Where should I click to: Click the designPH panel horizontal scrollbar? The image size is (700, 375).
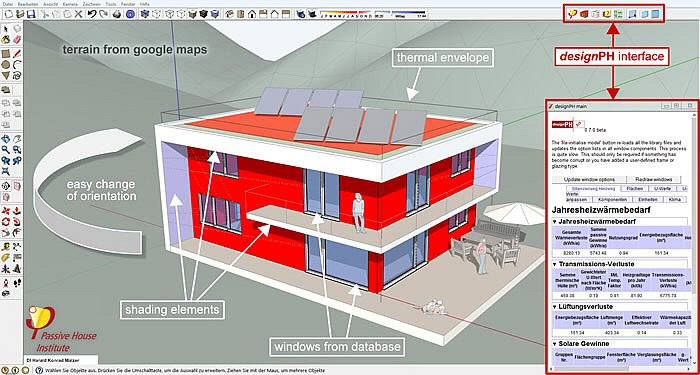620,370
